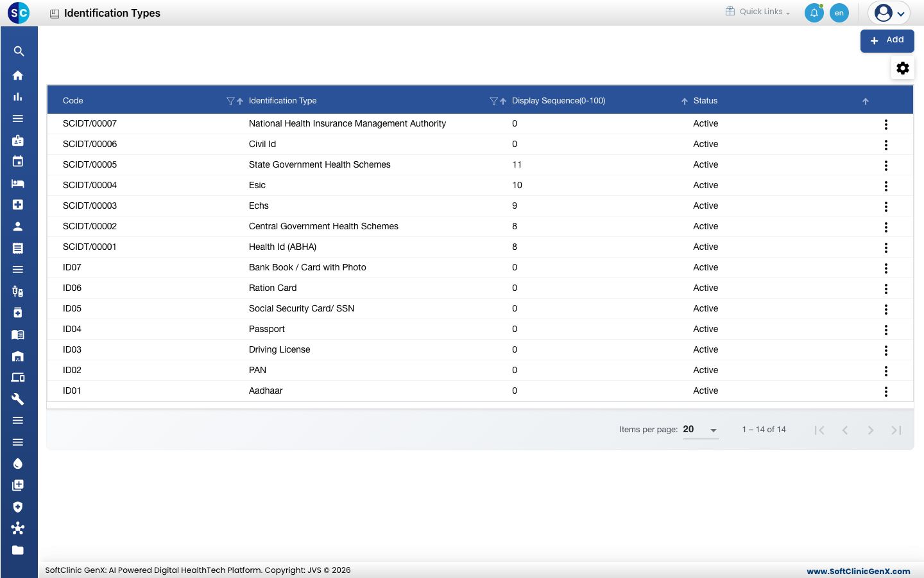Open the Quick Links dropdown
Image resolution: width=924 pixels, height=578 pixels.
click(x=758, y=12)
